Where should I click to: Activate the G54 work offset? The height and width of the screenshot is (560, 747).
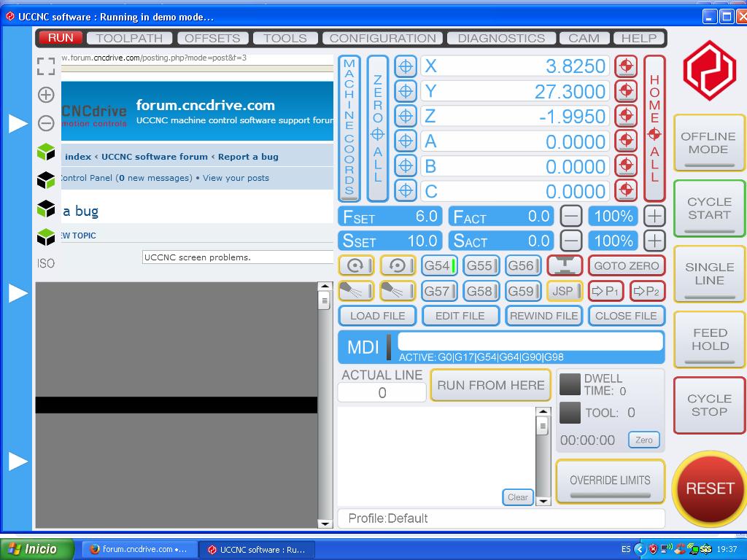(439, 265)
